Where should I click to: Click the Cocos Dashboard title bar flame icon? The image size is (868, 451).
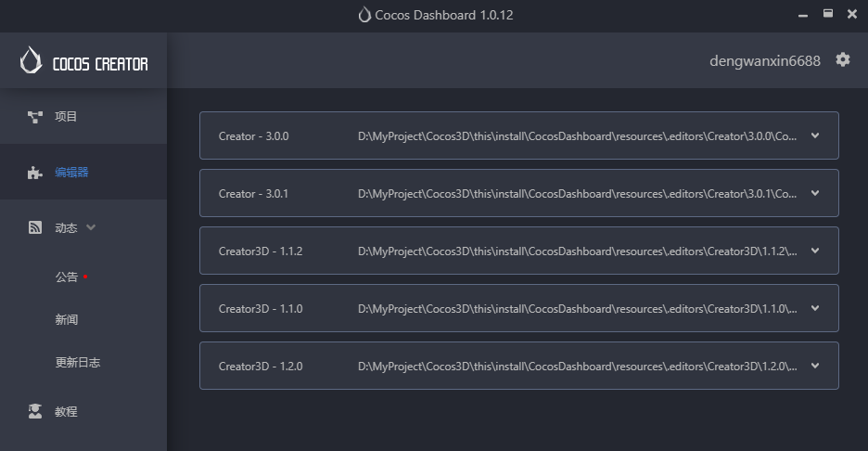coord(364,15)
